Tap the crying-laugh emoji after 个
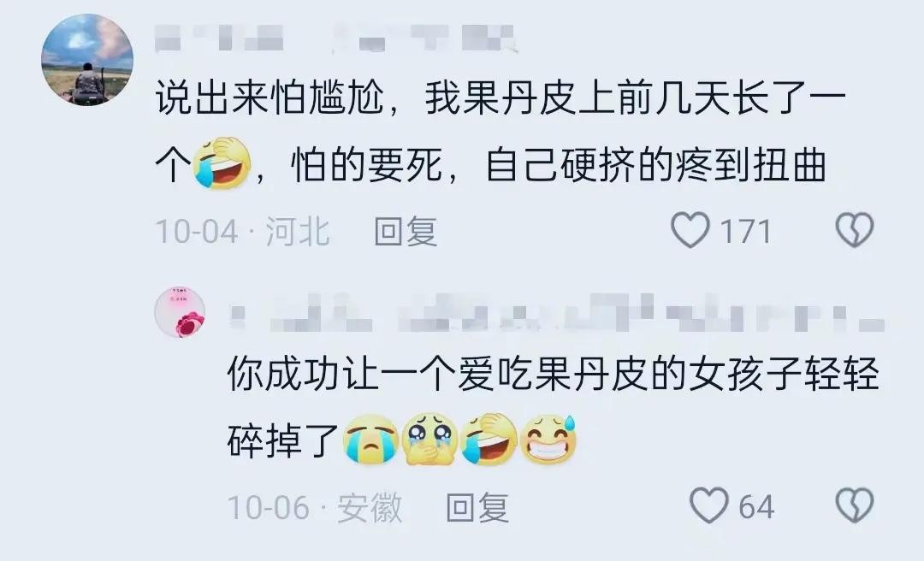 point(222,163)
